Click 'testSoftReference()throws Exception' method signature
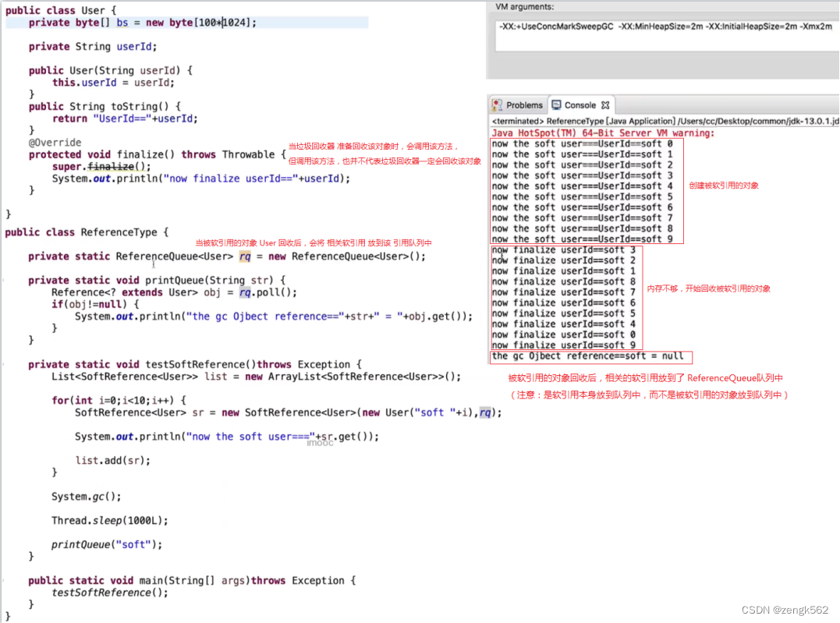The width and height of the screenshot is (840, 623). [x=195, y=364]
